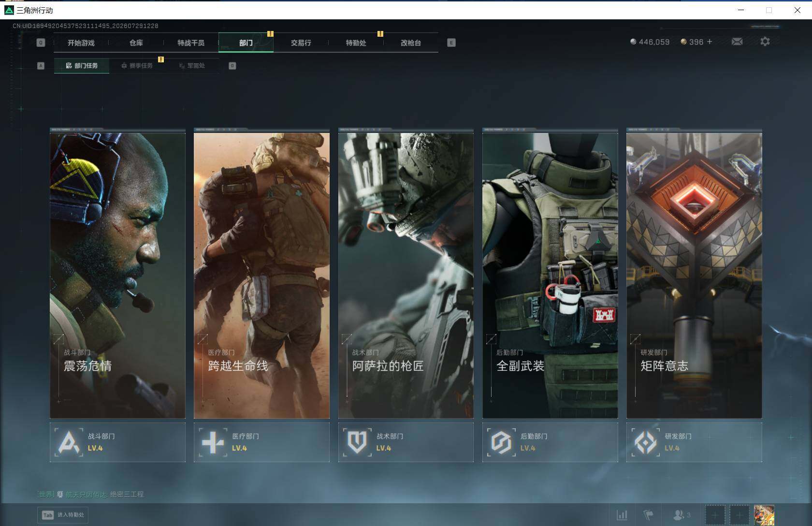This screenshot has height=526, width=812.
Task: Click the 医疗部门 LV.4 button
Action: [x=261, y=442]
